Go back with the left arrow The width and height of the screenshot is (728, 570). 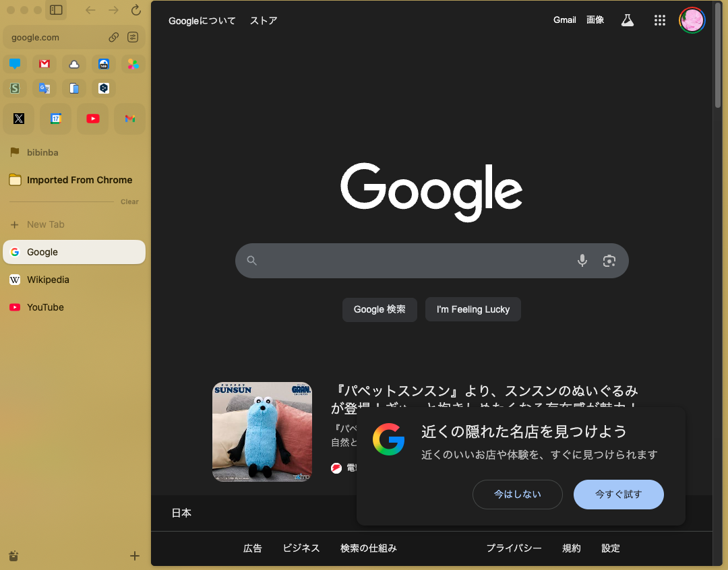click(x=90, y=9)
